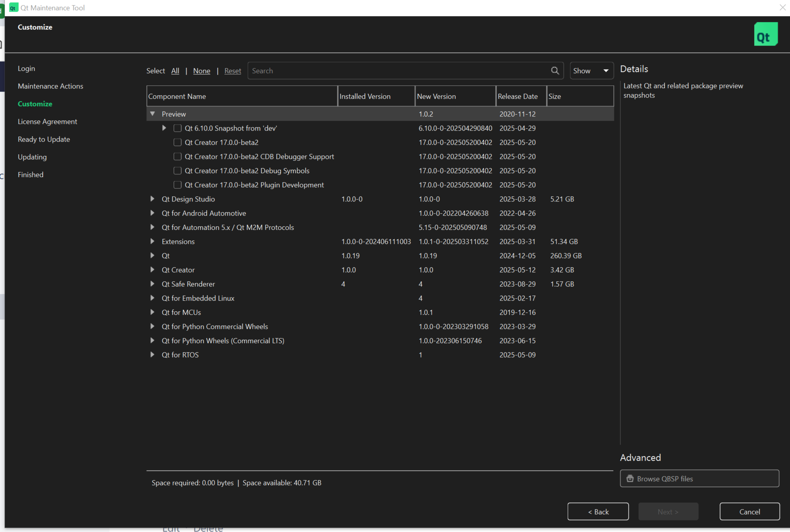Sort by Installed Version column header
Image resolution: width=790 pixels, height=532 pixels.
[376, 96]
